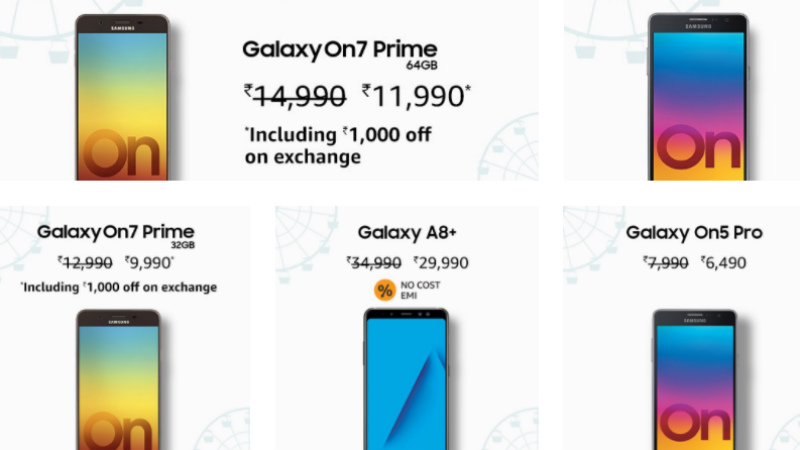Click the 32GB exchange offer note

118,287
